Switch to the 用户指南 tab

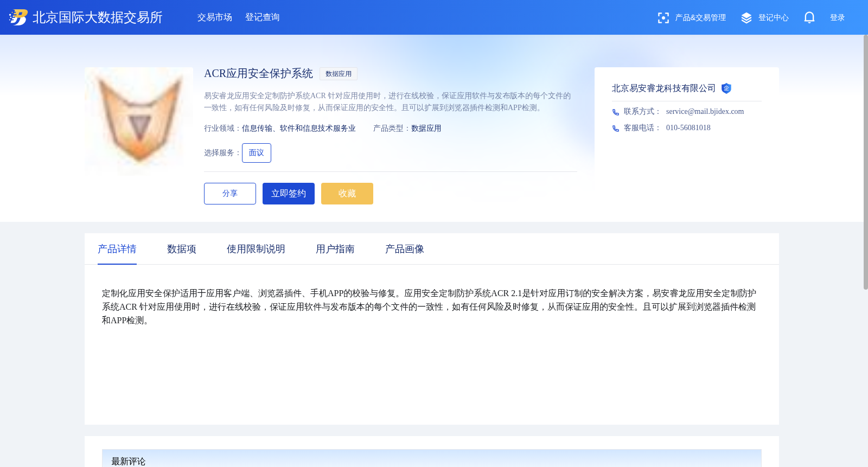335,249
